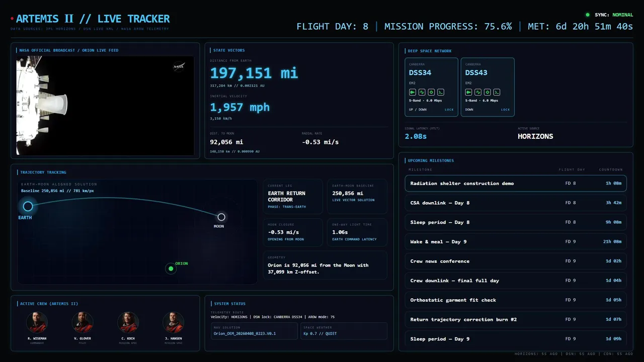Click the 3h 42m countdown for CSA downlink
Screen dimensions: 644x362
[x=613, y=203]
